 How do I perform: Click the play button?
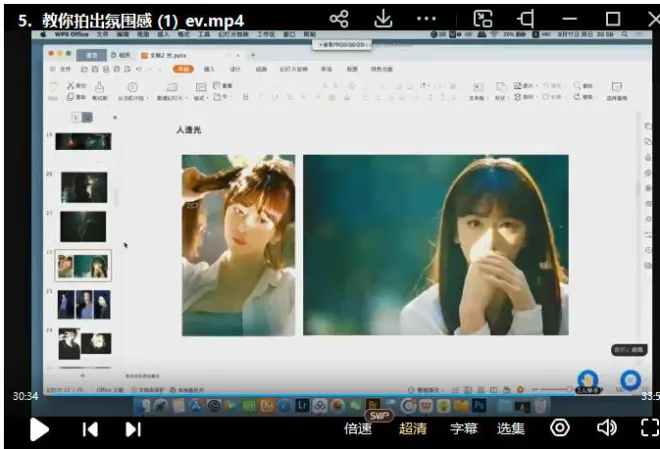click(x=39, y=429)
